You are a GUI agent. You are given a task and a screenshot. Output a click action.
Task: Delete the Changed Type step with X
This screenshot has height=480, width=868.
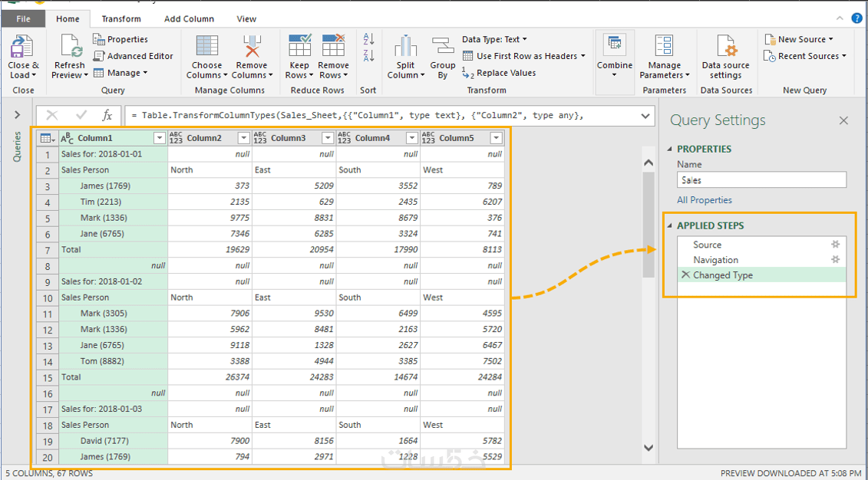pos(685,275)
